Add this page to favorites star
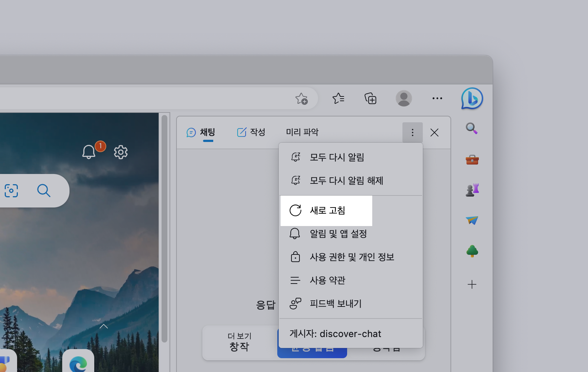This screenshot has height=372, width=588. click(302, 99)
